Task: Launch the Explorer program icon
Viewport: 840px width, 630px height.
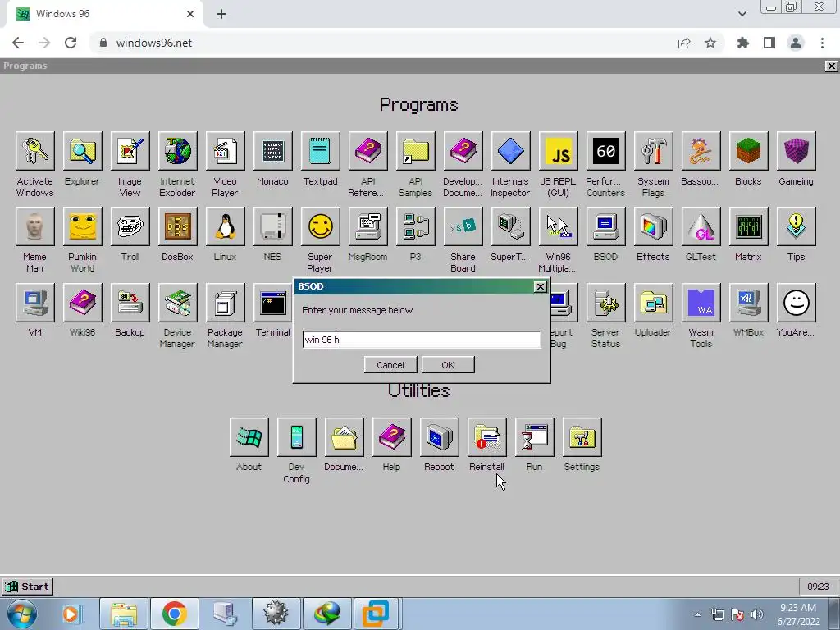Action: 82,151
